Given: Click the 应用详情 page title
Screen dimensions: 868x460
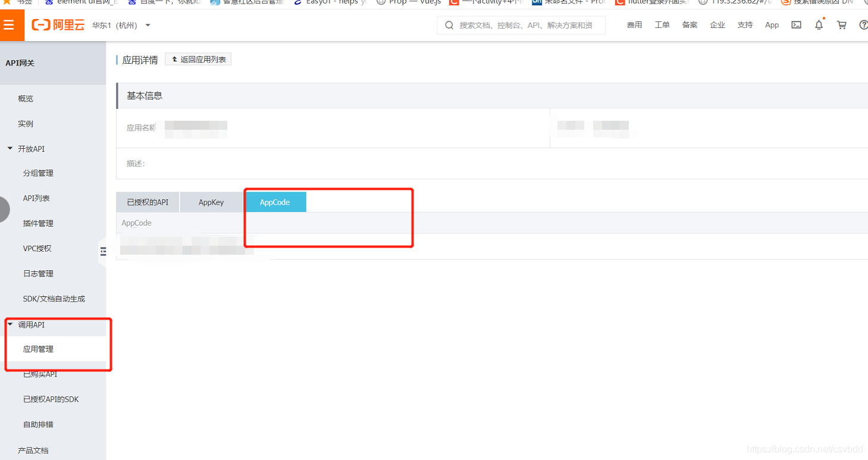Looking at the screenshot, I should pos(140,60).
